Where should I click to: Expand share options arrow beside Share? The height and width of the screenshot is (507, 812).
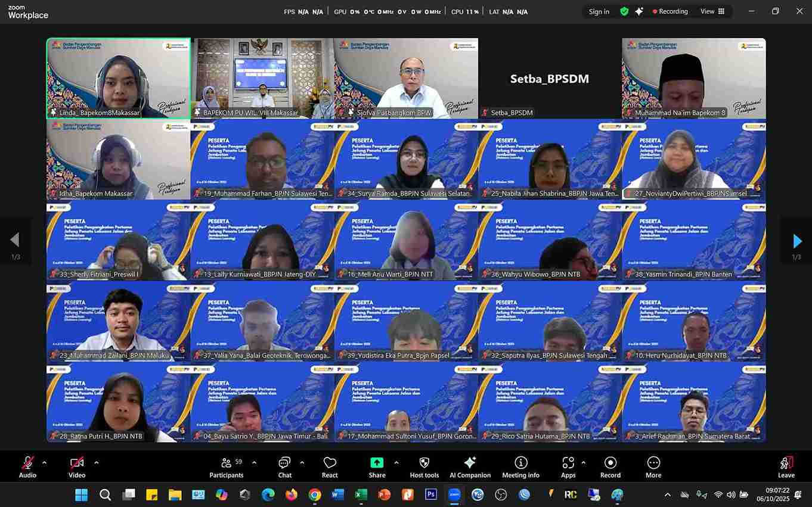click(x=396, y=462)
